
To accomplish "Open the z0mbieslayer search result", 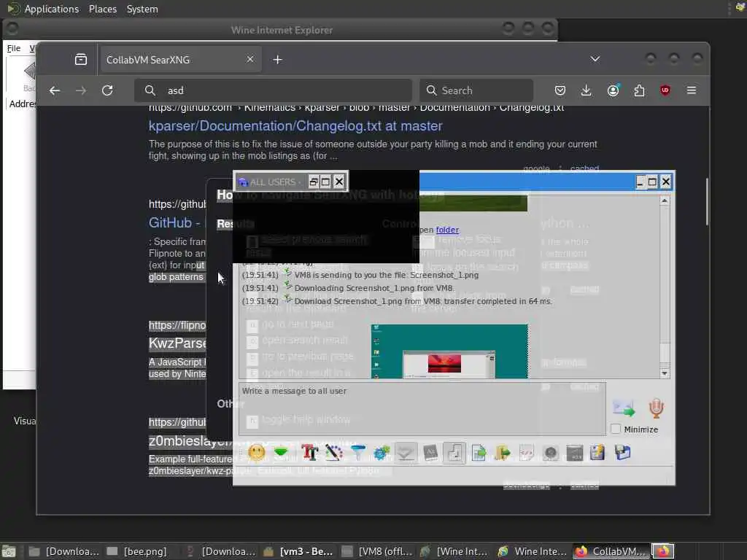I will [190, 441].
